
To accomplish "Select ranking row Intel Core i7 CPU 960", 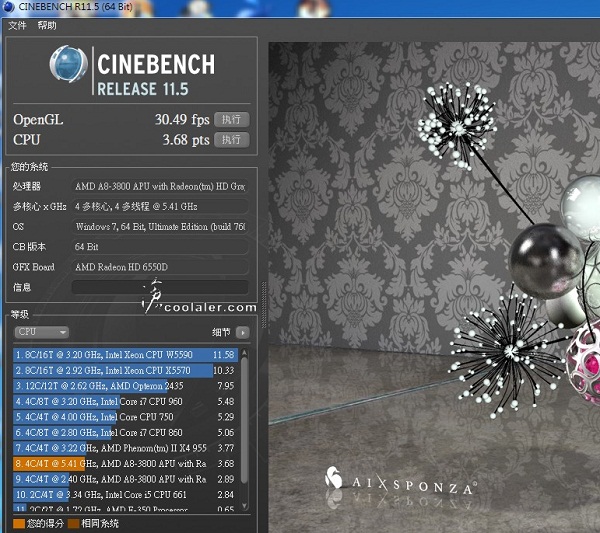I will (125, 401).
